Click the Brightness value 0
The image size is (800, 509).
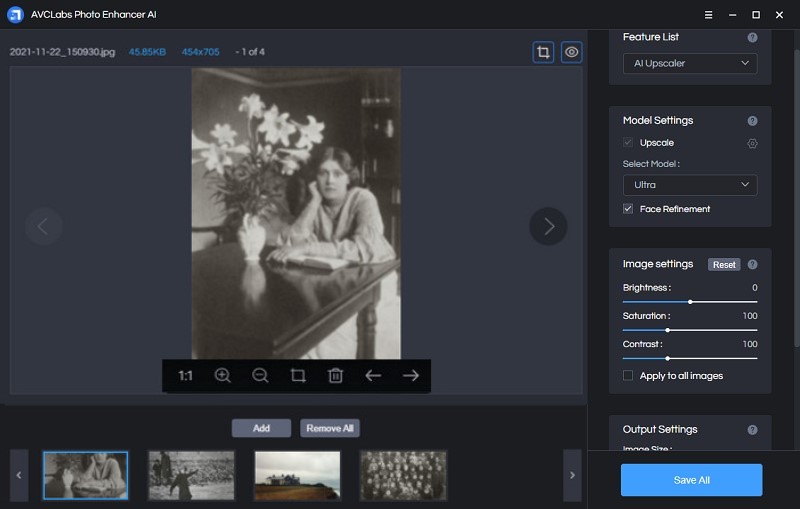755,288
